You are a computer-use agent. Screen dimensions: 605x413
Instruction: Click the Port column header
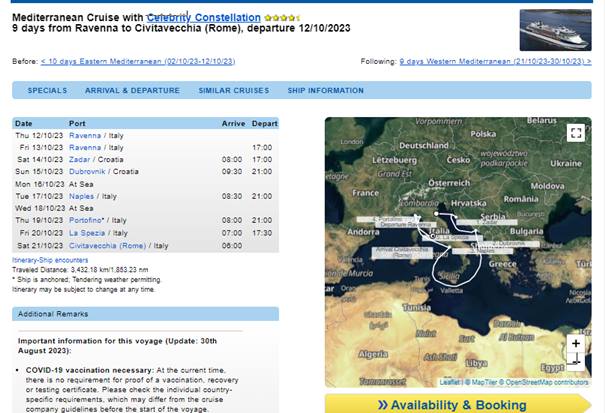click(77, 124)
